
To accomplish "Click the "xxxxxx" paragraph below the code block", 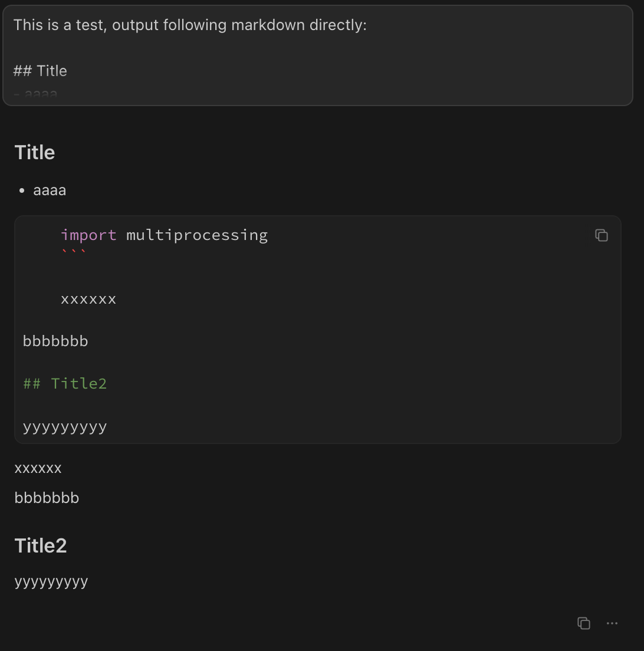I will (x=38, y=468).
